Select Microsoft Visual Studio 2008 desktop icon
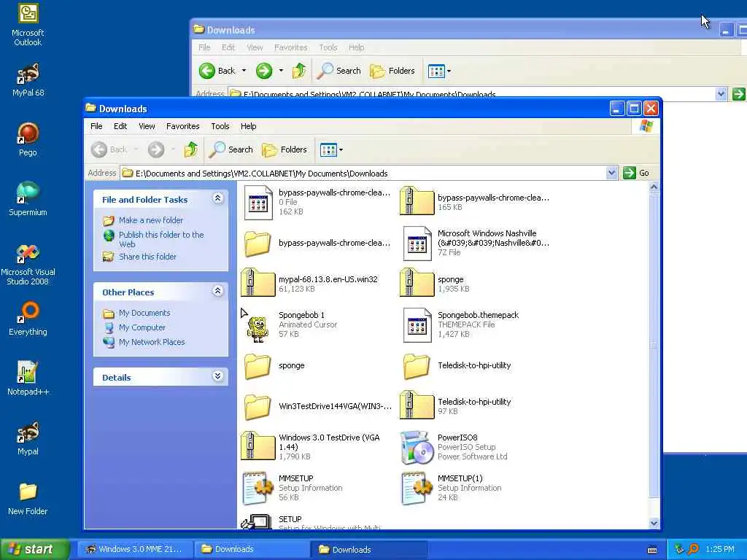 click(x=28, y=265)
